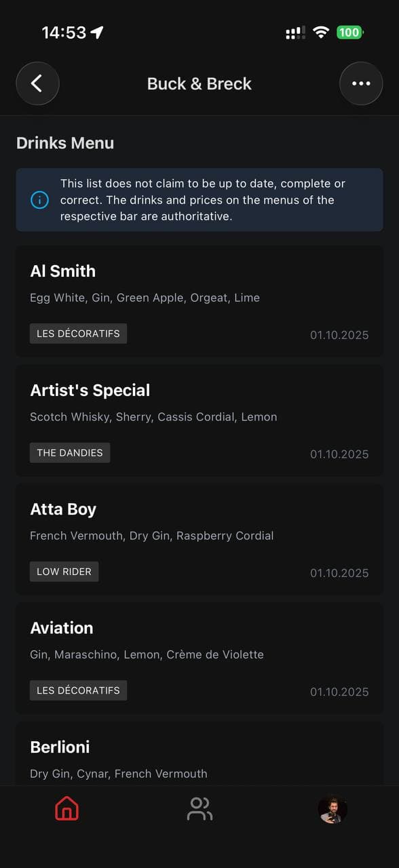Tap the location arrow next to the clock
Viewport: 399px width, 868px height.
pyautogui.click(x=96, y=31)
